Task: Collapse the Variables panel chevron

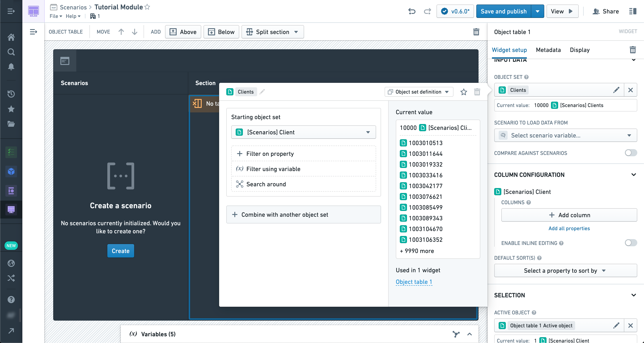Action: [470, 334]
